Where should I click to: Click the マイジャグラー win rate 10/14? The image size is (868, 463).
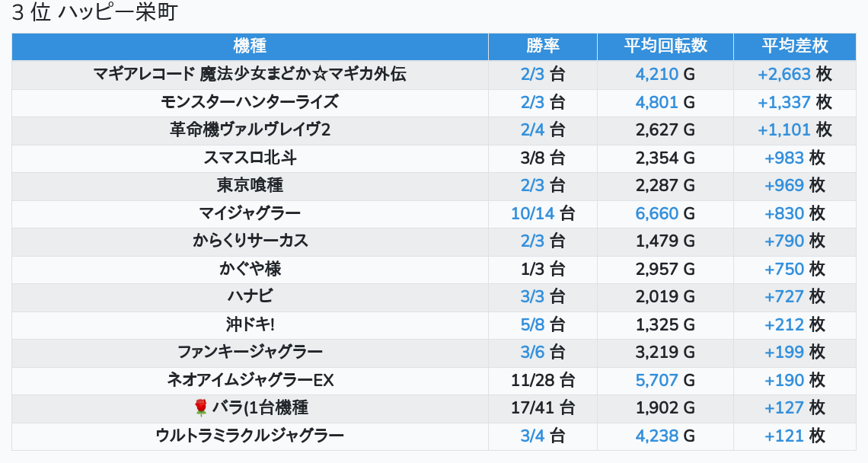(533, 214)
